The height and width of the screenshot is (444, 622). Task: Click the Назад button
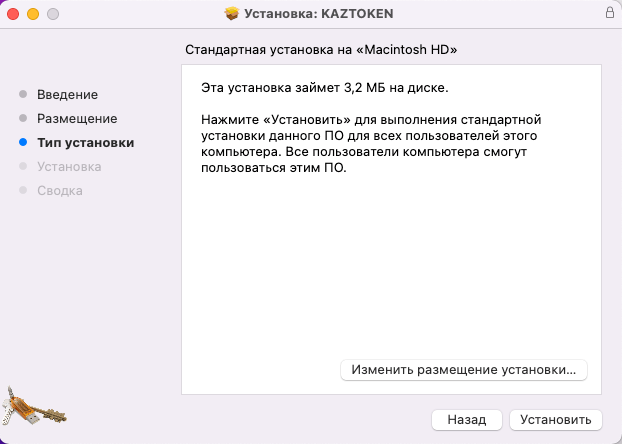coord(467,419)
